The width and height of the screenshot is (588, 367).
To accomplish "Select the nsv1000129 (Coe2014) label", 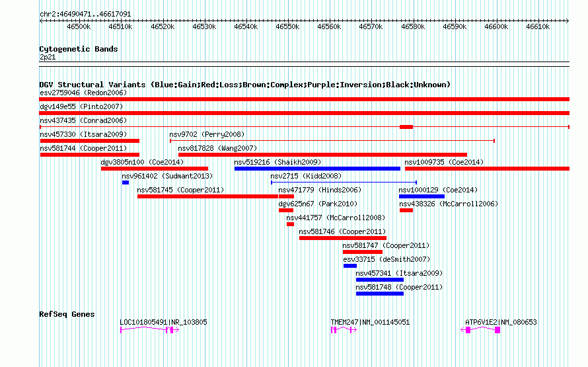I will pos(438,190).
